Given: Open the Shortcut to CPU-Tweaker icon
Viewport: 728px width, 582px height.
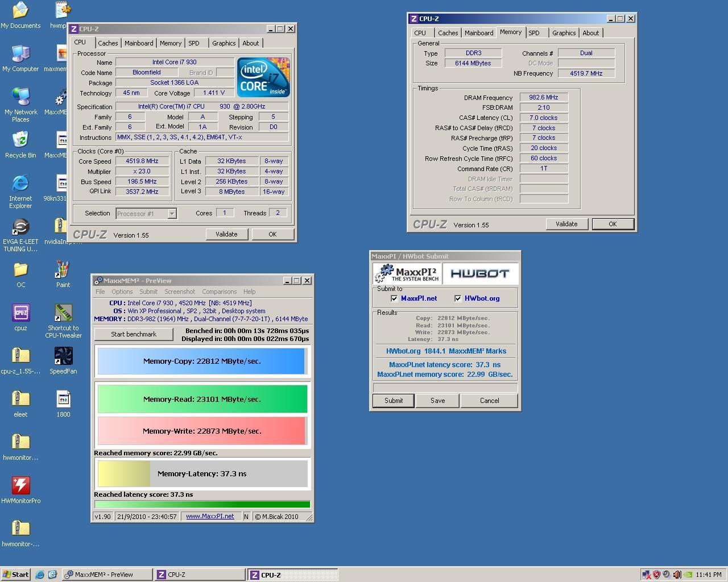Looking at the screenshot, I should pyautogui.click(x=63, y=321).
